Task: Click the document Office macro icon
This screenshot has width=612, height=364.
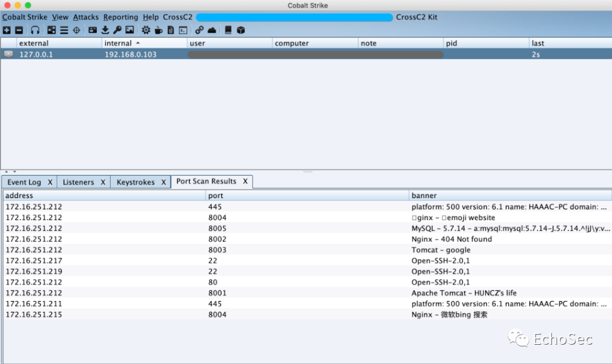Action: tap(171, 30)
